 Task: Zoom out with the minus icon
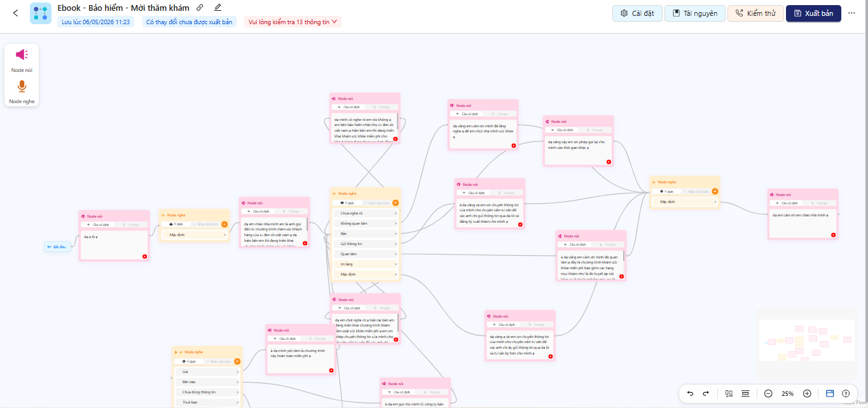click(x=768, y=393)
